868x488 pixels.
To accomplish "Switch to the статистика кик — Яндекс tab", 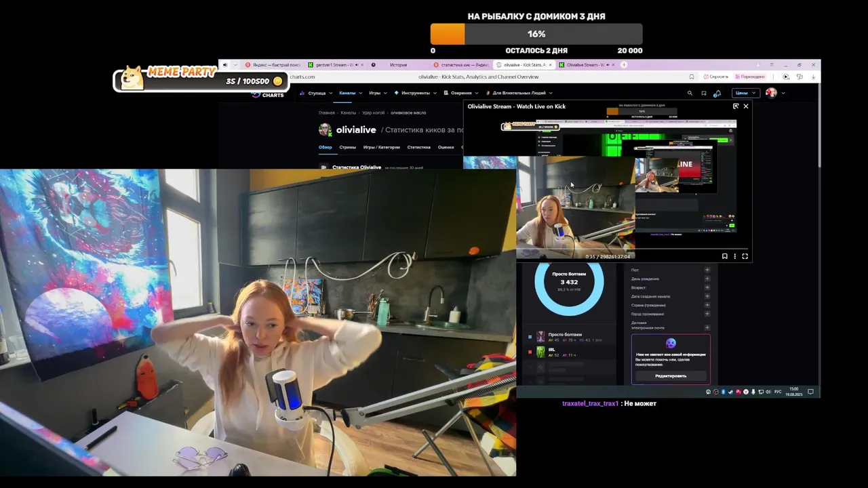I will click(460, 65).
